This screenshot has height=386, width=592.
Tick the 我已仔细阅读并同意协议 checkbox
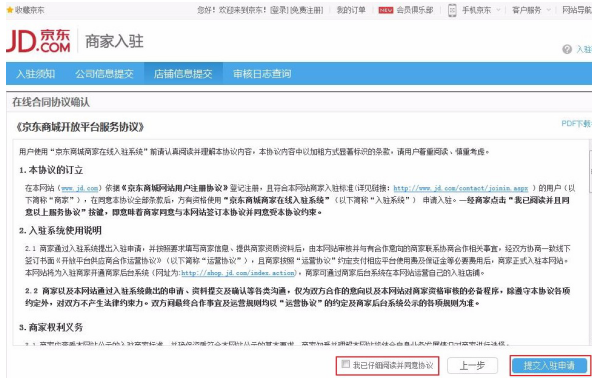point(345,364)
